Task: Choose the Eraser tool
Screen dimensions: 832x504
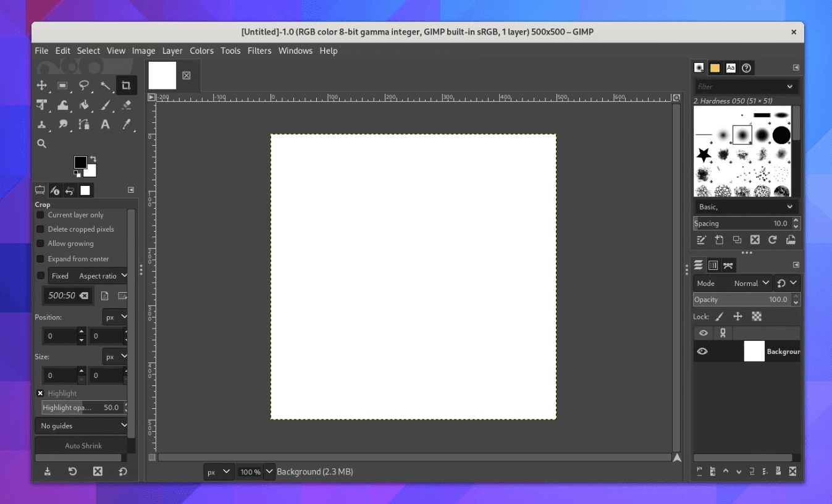Action: click(x=126, y=105)
